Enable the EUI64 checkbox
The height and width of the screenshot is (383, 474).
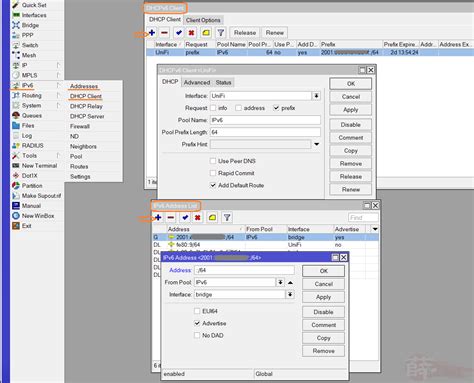pos(197,311)
